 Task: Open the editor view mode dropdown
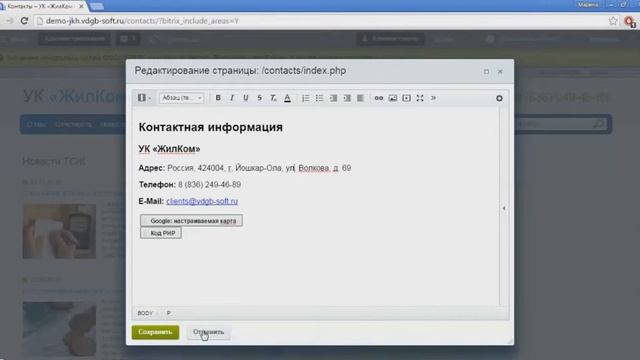[x=144, y=98]
